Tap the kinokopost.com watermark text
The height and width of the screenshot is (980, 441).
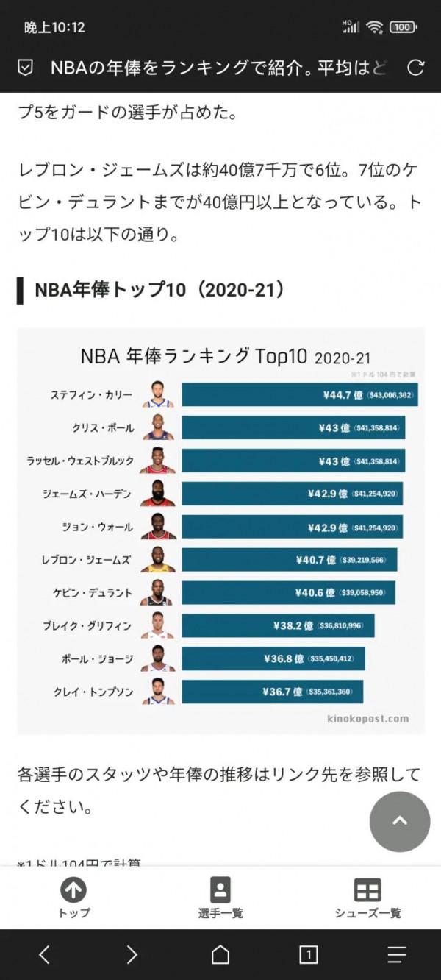point(367,719)
